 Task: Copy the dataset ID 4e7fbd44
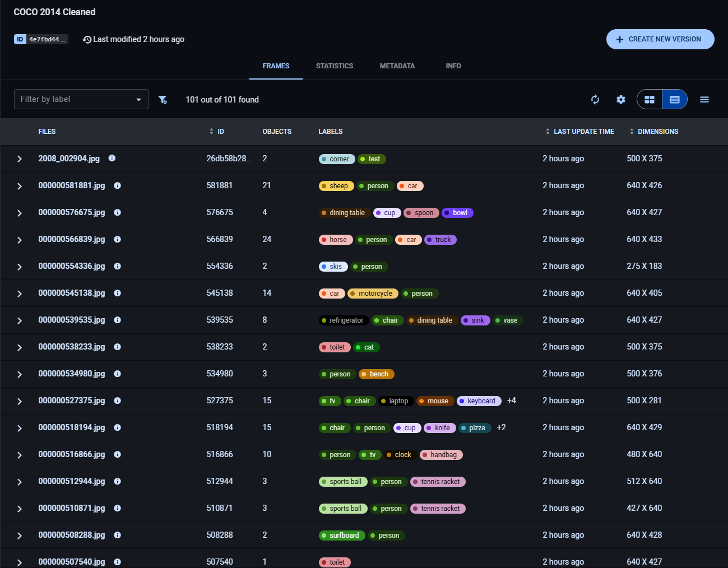41,39
